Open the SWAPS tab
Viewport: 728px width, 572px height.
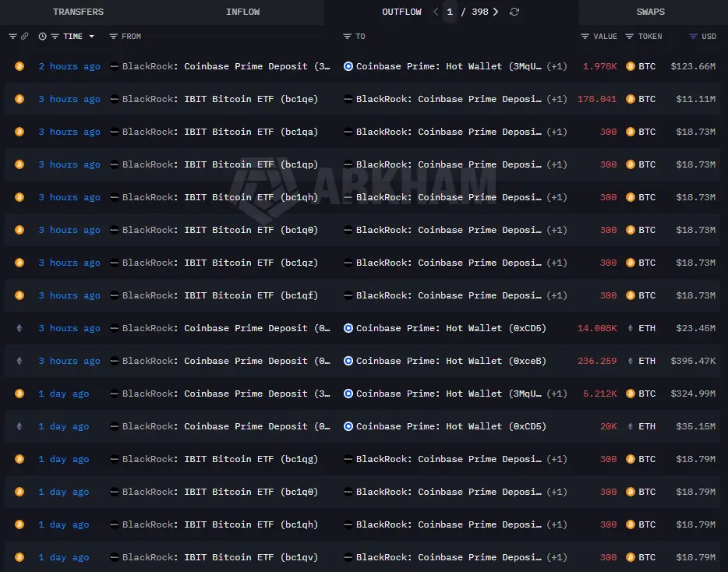click(651, 12)
